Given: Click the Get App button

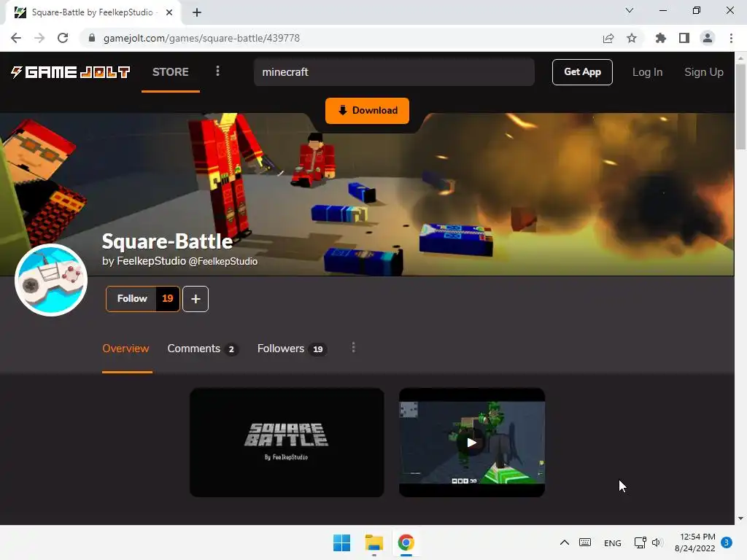Looking at the screenshot, I should pyautogui.click(x=582, y=72).
